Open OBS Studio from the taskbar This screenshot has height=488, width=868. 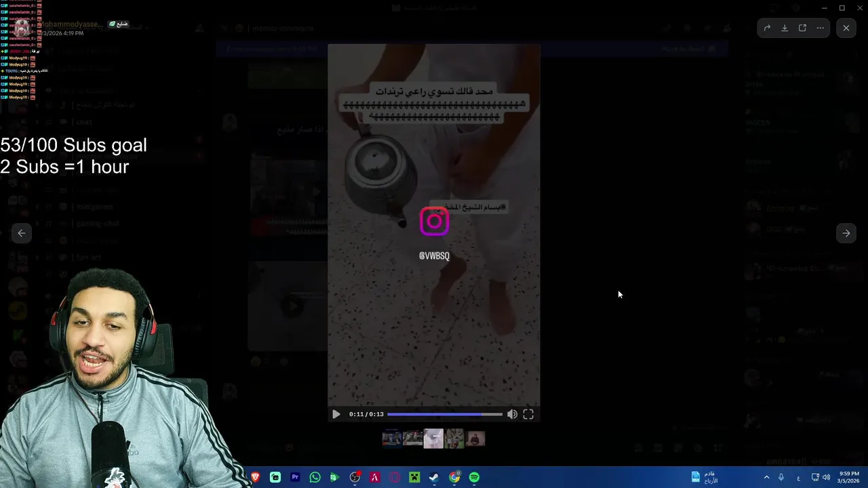pyautogui.click(x=355, y=477)
